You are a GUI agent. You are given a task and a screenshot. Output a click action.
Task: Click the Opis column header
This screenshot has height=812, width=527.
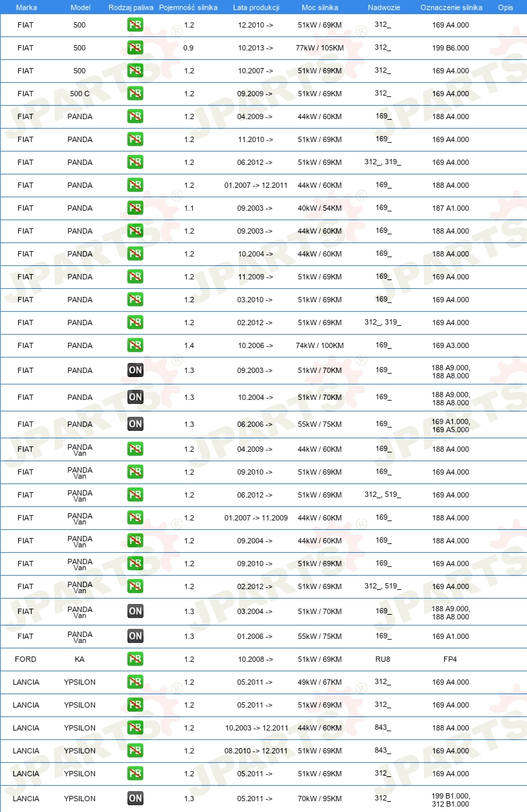505,7
